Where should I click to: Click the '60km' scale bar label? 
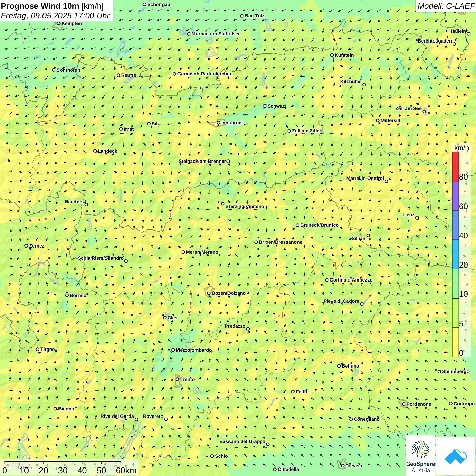(x=126, y=470)
